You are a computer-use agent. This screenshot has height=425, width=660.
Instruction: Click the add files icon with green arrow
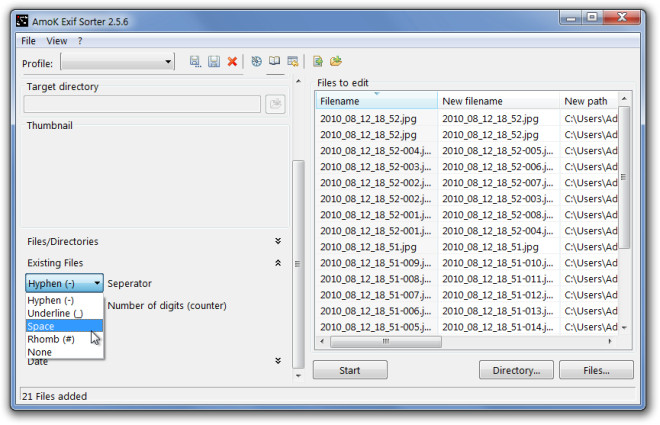tap(318, 61)
